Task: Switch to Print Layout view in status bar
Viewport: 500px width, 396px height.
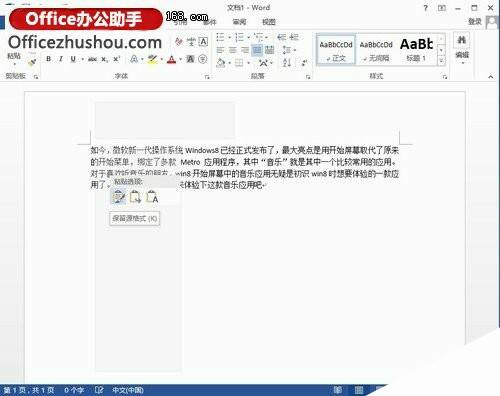Action: [359, 390]
